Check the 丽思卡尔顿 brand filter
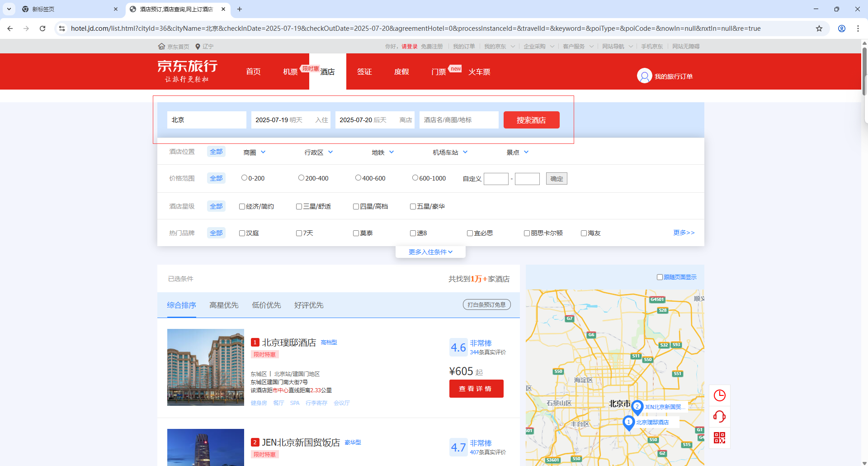This screenshot has height=466, width=868. coord(527,233)
